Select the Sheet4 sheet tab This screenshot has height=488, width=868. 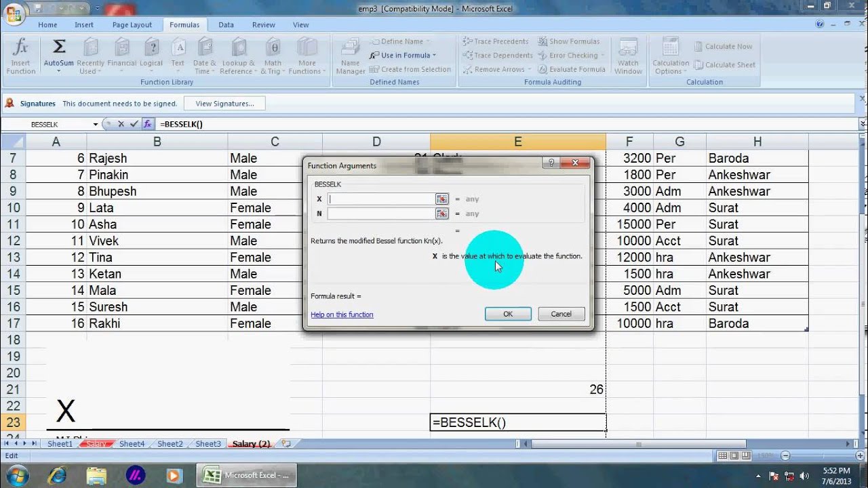click(132, 444)
